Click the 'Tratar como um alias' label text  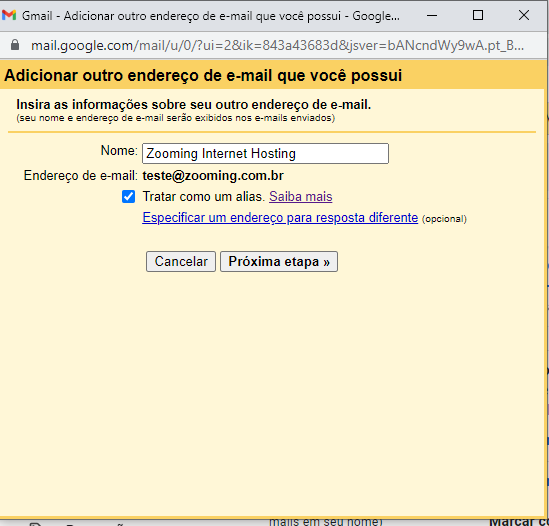point(203,196)
